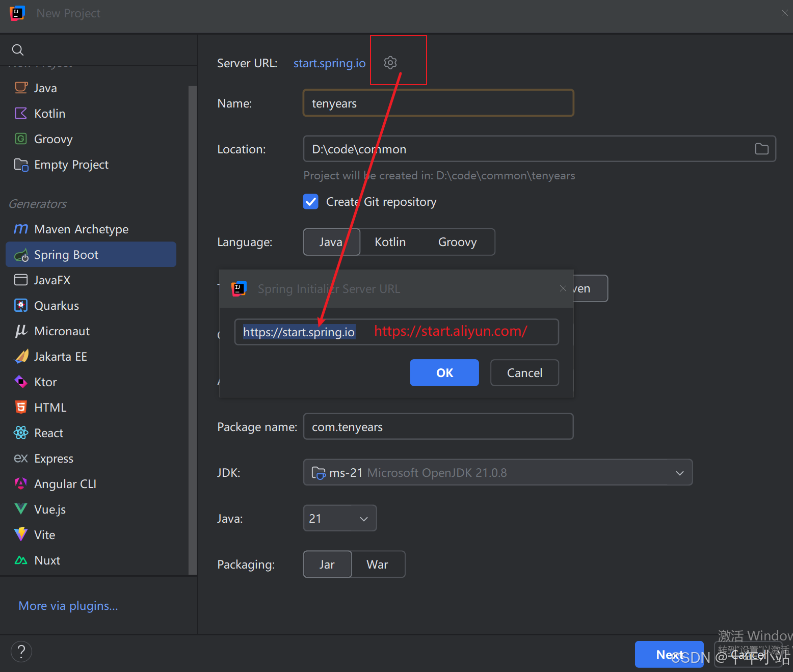This screenshot has width=793, height=672.
Task: Select Empty Project in list
Action: [91, 164]
